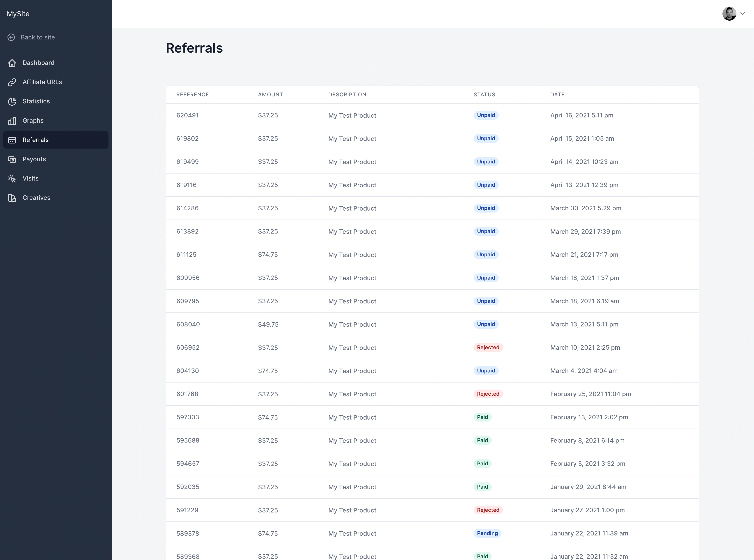Click the Rejected badge for reference 591229
This screenshot has height=560, width=754.
click(x=488, y=510)
